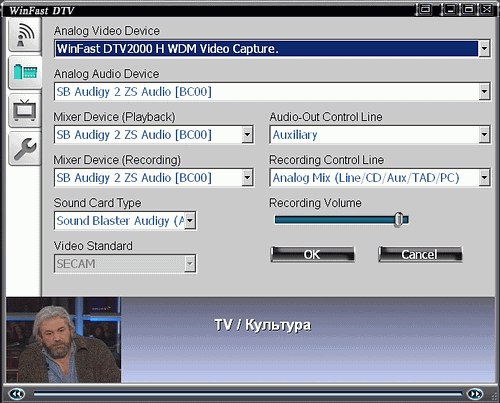
Task: Select the capture device settings tab
Action: (25, 72)
